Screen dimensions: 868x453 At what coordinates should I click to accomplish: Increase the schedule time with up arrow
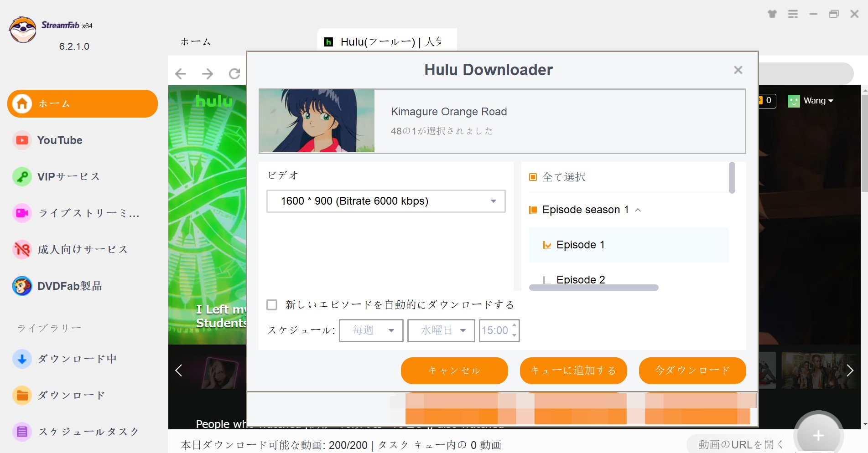pos(514,325)
